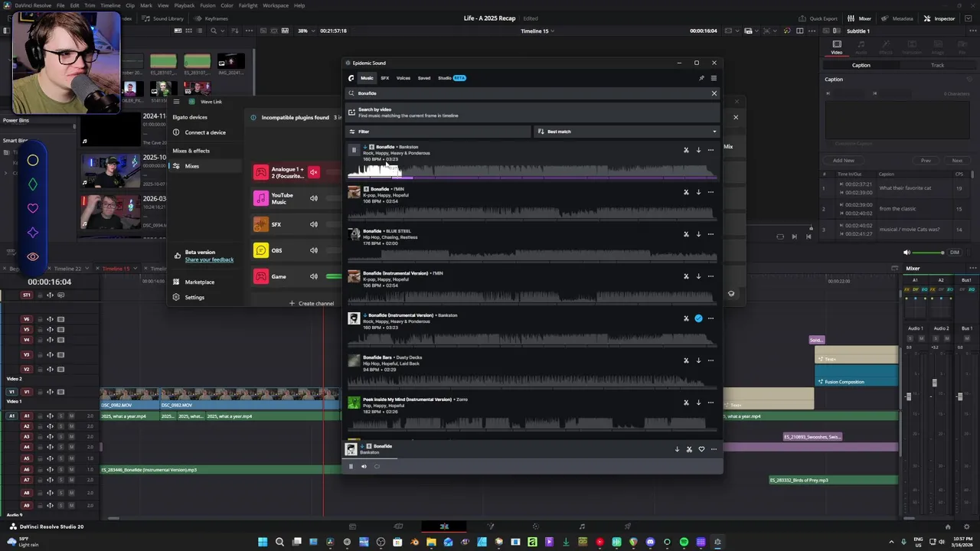Open the Timeline 15 viewer name dropdown
Screen dimensions: 980x551
click(537, 31)
